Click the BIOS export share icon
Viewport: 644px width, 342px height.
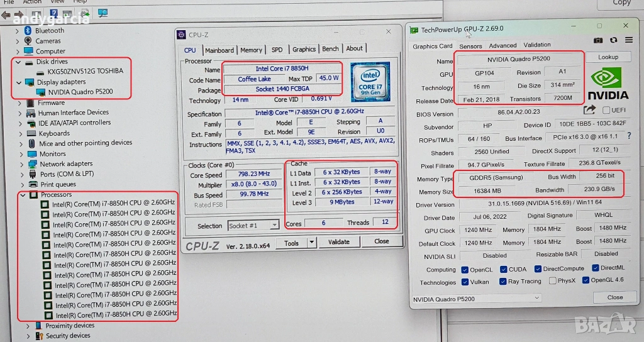tap(589, 110)
